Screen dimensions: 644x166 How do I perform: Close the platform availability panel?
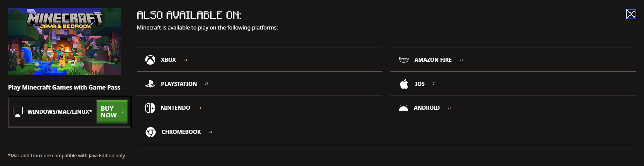pyautogui.click(x=631, y=14)
